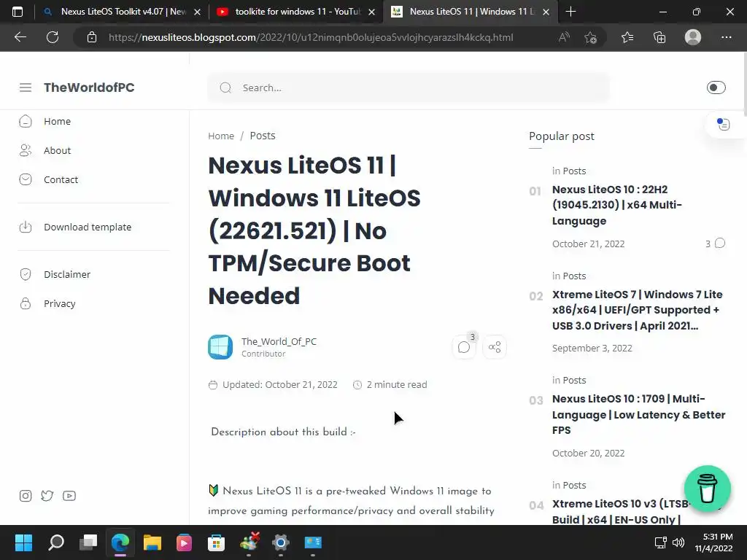Open the comments bubble icon showing 3
This screenshot has width=747, height=560.
463,347
